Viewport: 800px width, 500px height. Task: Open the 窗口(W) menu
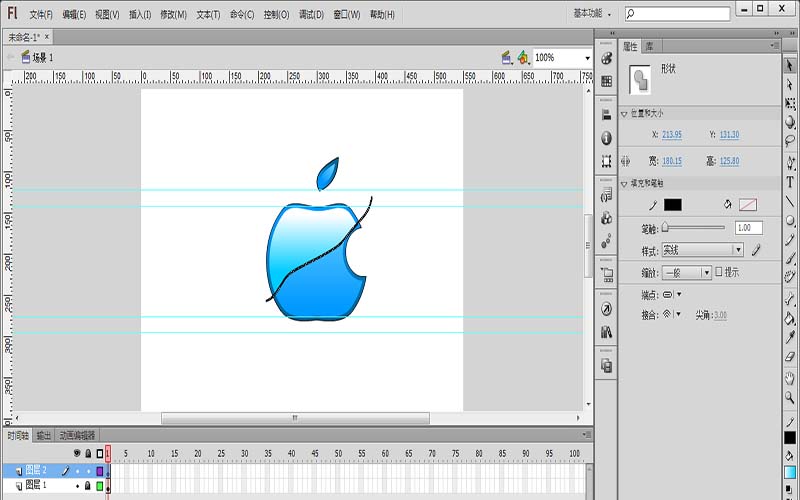[347, 15]
